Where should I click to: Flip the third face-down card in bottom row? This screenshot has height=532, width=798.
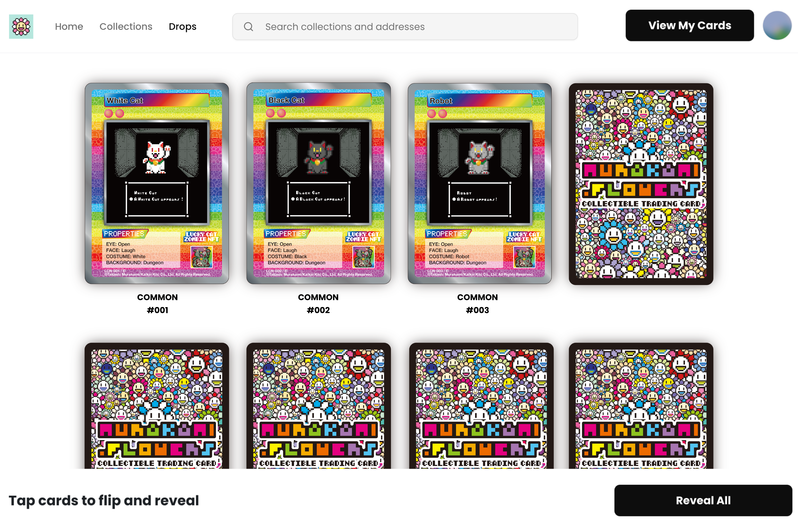point(481,406)
